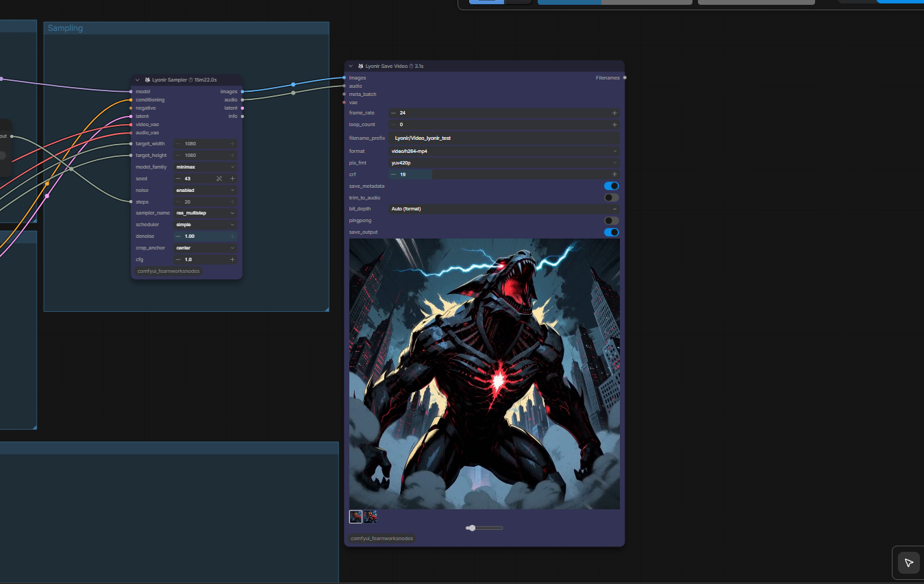Open the model_family dropdown showing minimax
The width and height of the screenshot is (924, 584).
(205, 167)
